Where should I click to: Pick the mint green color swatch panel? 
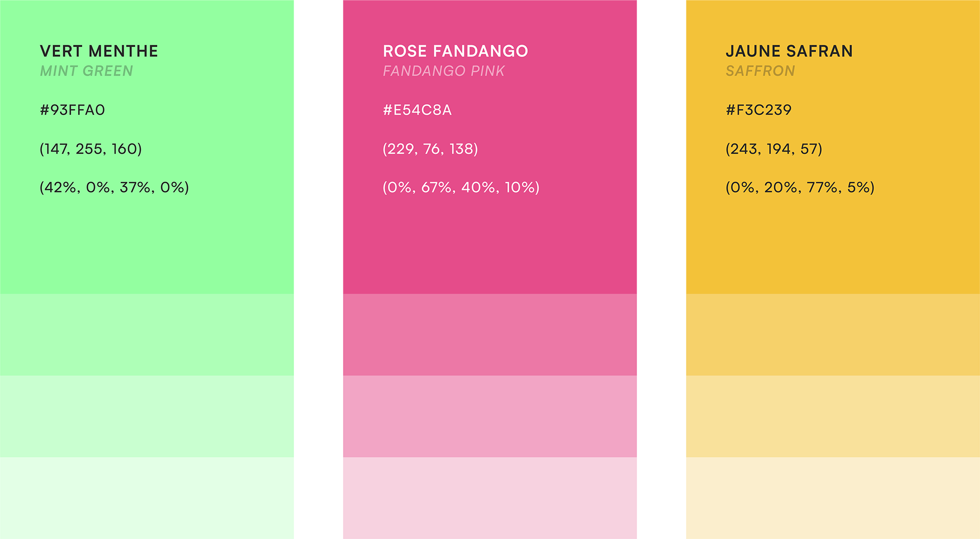171,357
